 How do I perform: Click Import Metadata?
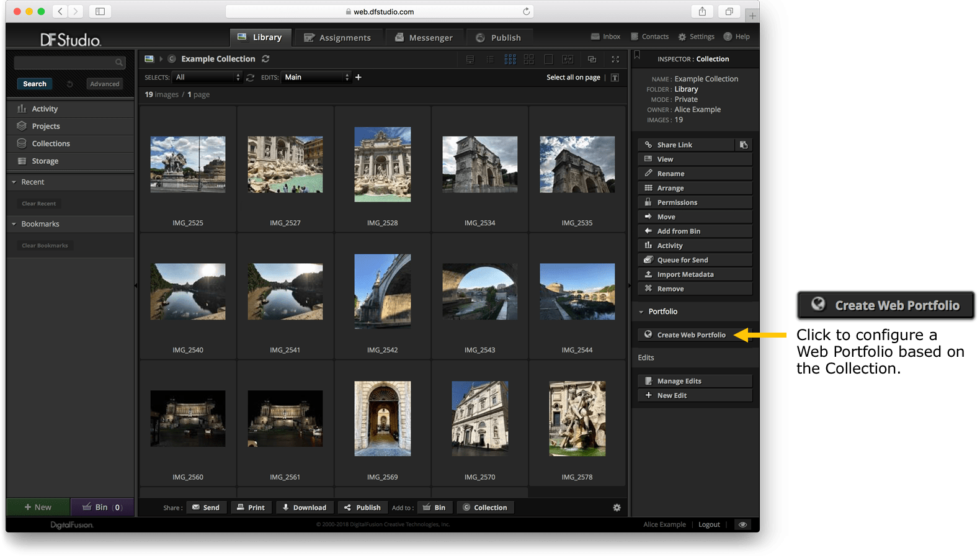pos(695,274)
